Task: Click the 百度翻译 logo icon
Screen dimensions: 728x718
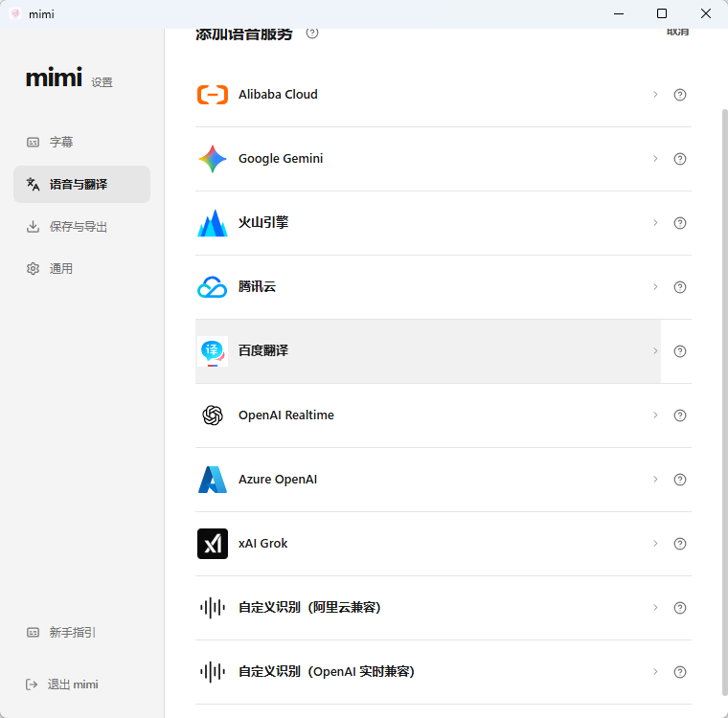Action: point(213,351)
